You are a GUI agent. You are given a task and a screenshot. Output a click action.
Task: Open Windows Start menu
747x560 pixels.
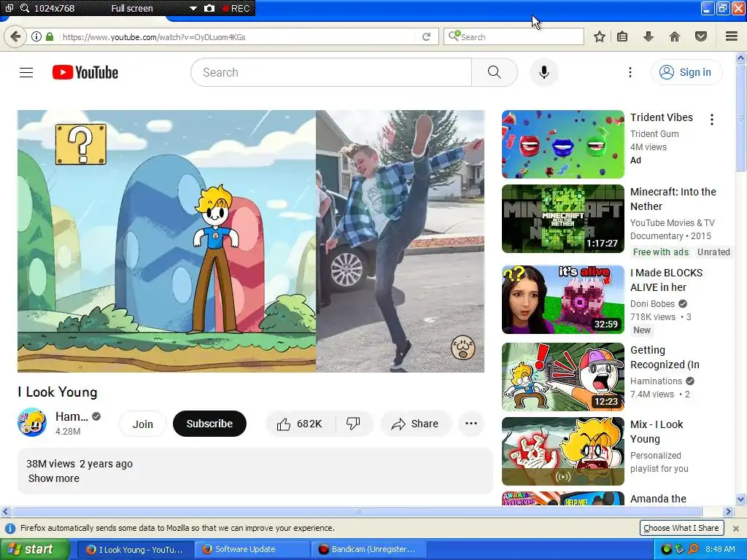[34, 549]
